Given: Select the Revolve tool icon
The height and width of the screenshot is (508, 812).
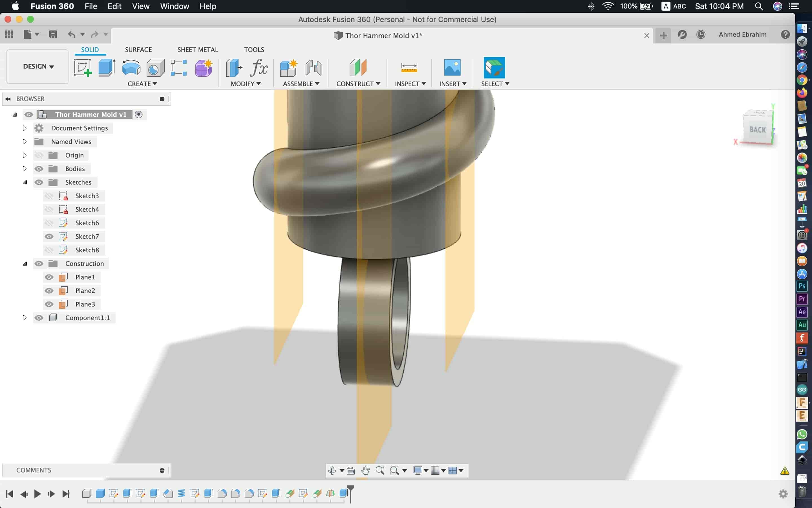Looking at the screenshot, I should coord(131,67).
